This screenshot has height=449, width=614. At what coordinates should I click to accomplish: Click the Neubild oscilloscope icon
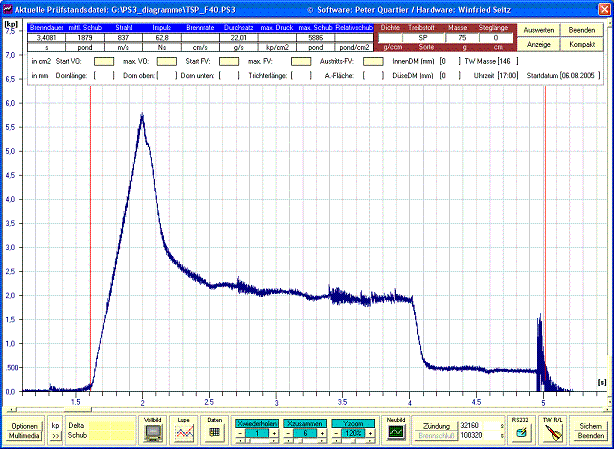pos(395,432)
